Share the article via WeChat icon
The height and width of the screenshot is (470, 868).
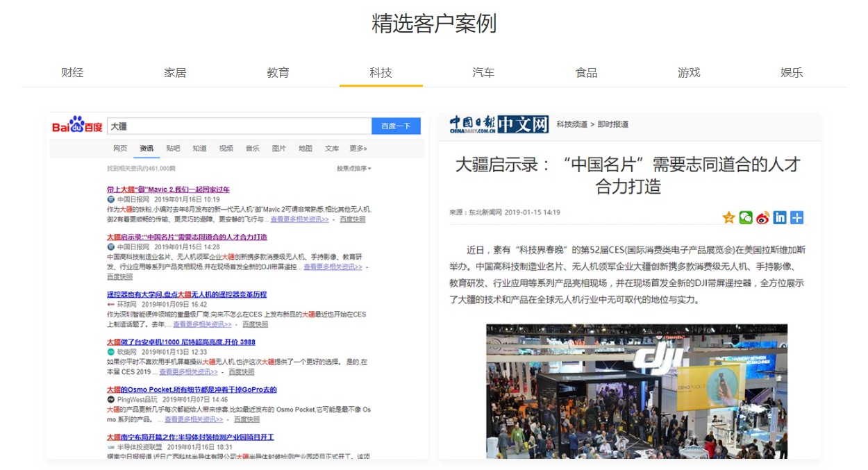click(x=746, y=217)
